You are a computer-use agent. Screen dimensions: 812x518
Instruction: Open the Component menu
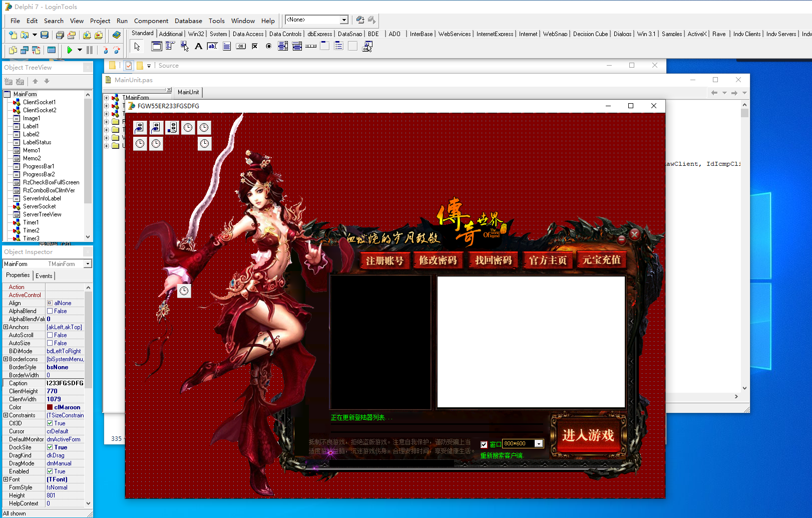pos(151,21)
